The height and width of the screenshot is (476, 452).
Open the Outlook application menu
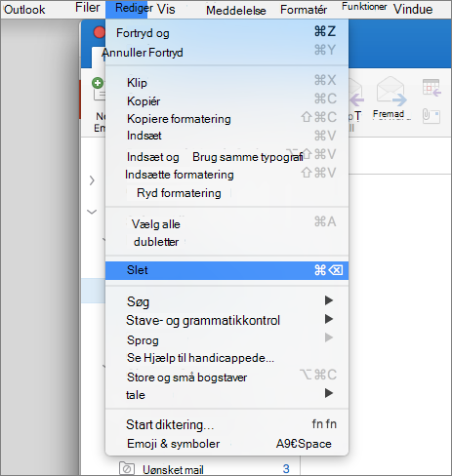pos(24,10)
